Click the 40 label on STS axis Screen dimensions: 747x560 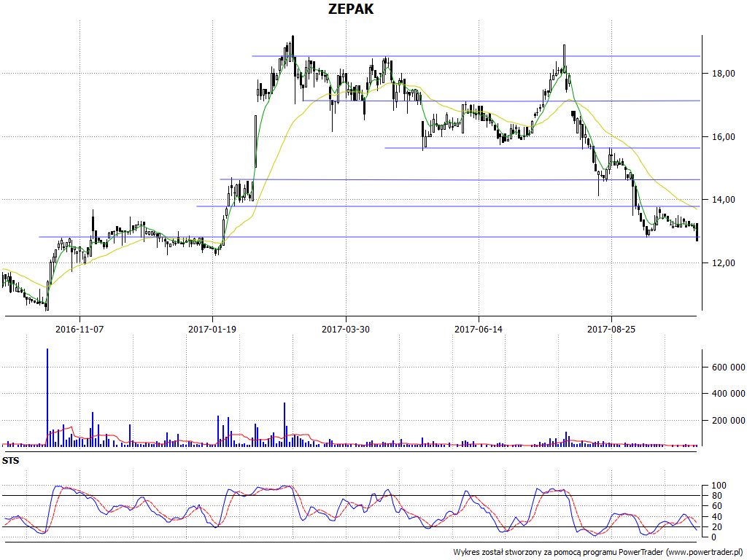717,517
